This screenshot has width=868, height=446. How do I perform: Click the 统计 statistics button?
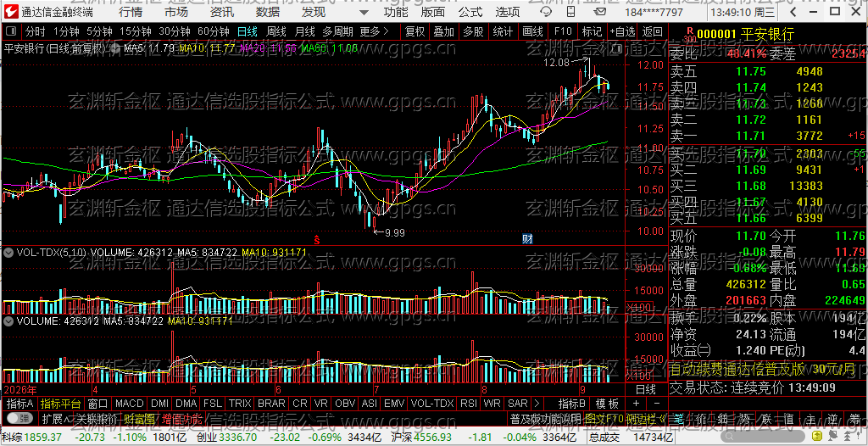pos(503,32)
